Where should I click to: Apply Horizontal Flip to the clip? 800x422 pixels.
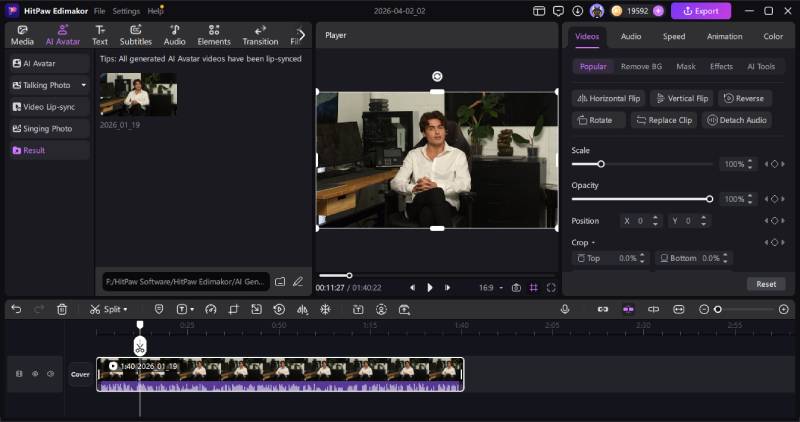609,98
